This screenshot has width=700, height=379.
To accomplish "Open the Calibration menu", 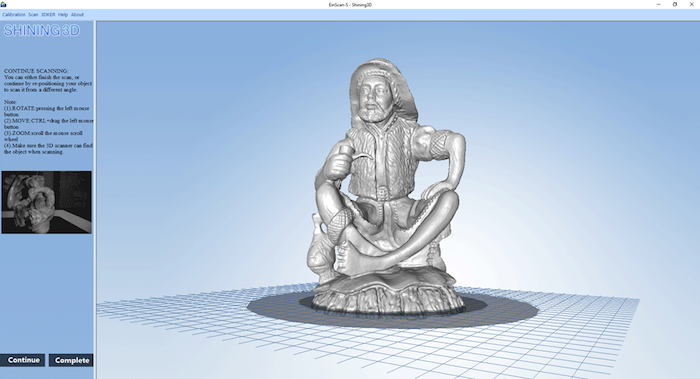I will pos(14,15).
